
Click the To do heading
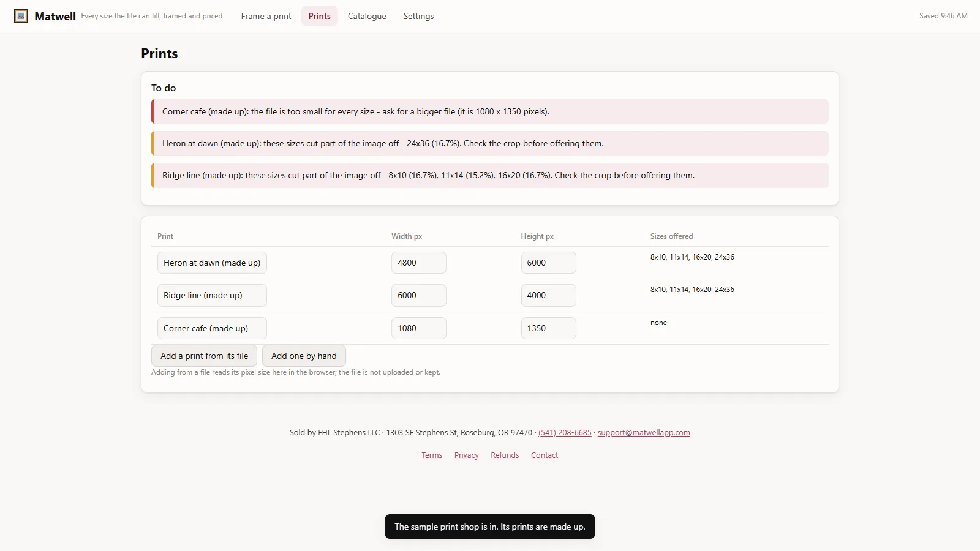click(164, 88)
